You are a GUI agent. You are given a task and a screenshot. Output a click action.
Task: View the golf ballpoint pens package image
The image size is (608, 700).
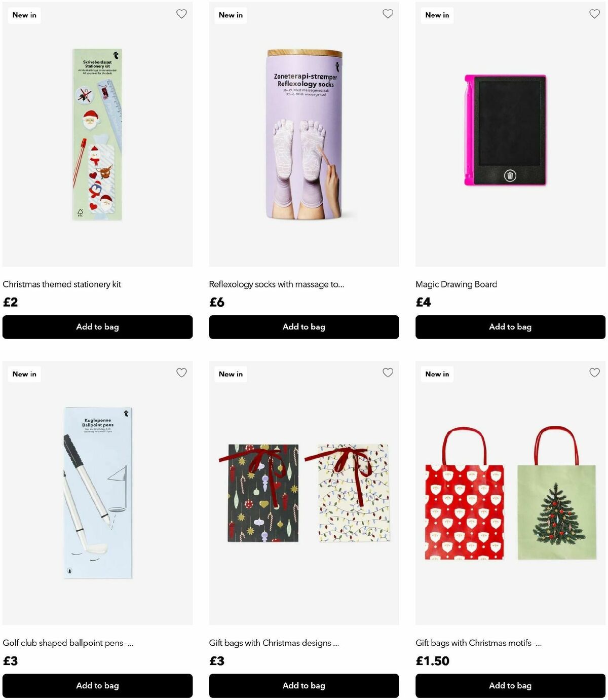[x=98, y=493]
